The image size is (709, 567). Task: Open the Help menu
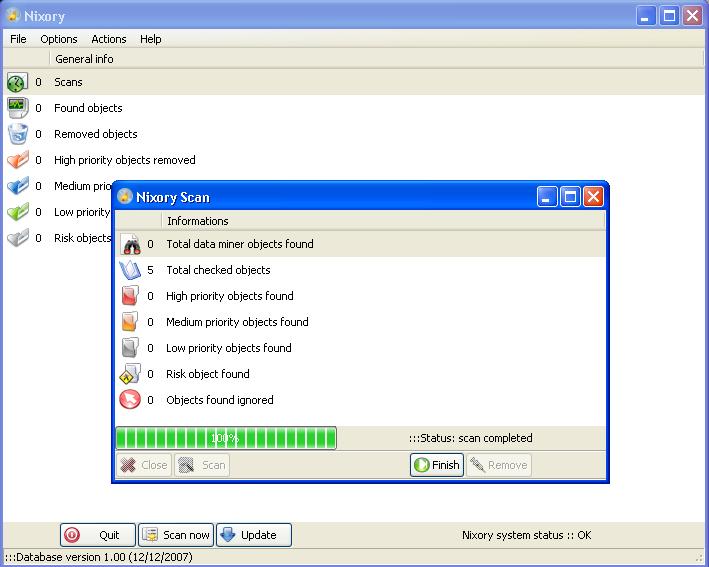click(151, 39)
